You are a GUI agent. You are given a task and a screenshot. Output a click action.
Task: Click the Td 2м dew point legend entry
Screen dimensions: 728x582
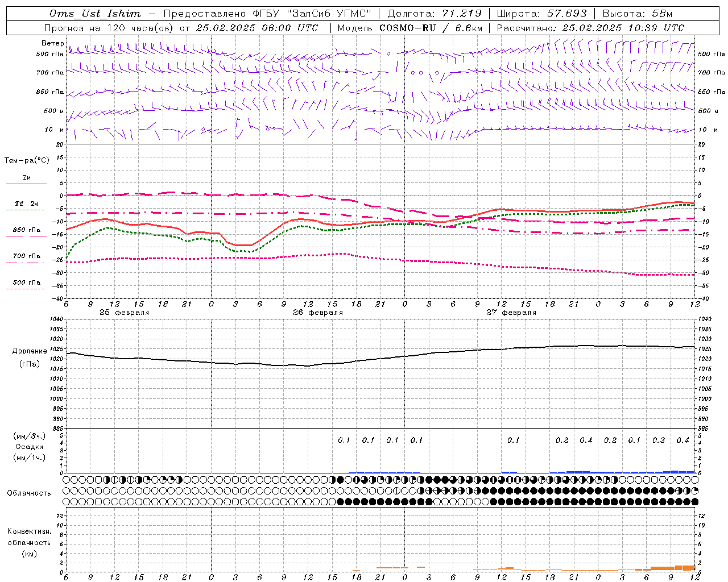(x=27, y=203)
